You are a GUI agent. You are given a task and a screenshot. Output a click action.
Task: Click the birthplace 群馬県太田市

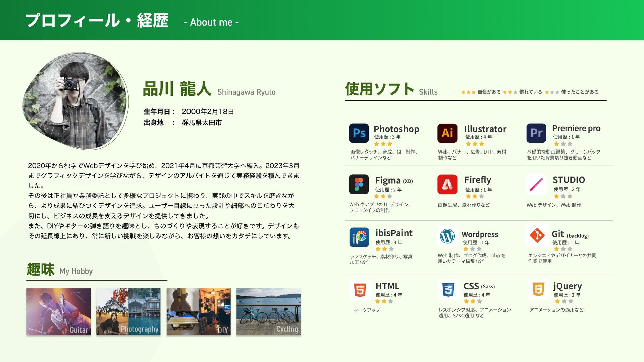pyautogui.click(x=202, y=123)
